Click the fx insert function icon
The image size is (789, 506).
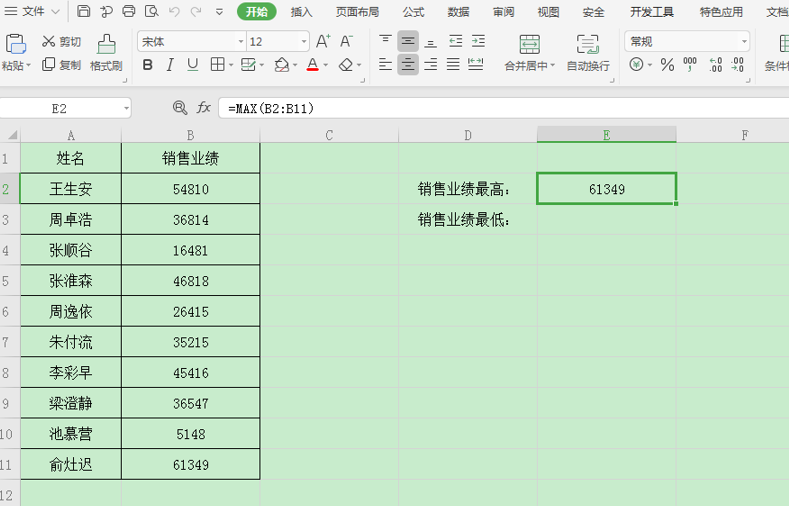coord(204,108)
